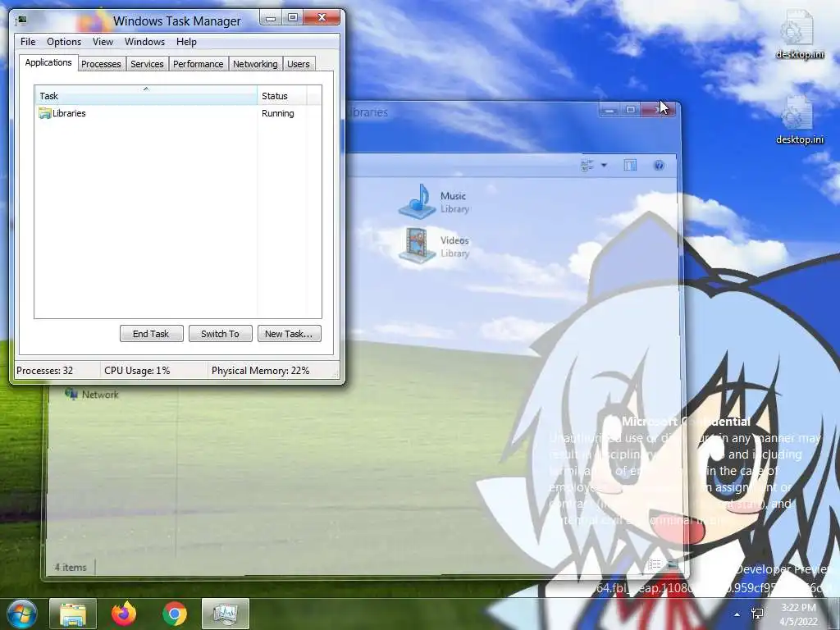Screen dimensions: 840x630
Task: Click the Task Manager taskbar button
Action: [226, 614]
